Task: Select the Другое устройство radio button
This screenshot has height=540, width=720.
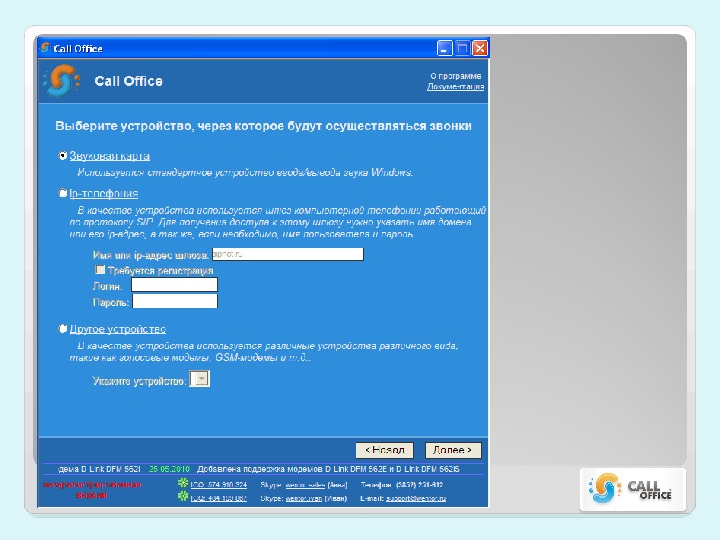Action: [x=63, y=329]
